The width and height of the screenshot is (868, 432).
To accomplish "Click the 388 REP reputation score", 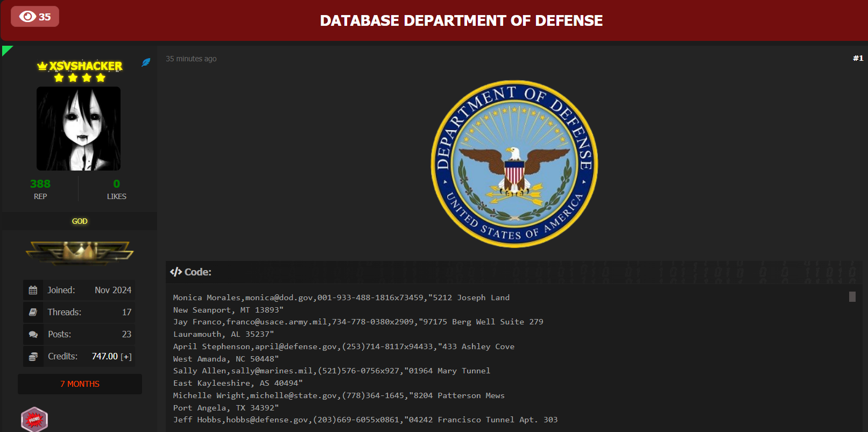I will [x=40, y=184].
